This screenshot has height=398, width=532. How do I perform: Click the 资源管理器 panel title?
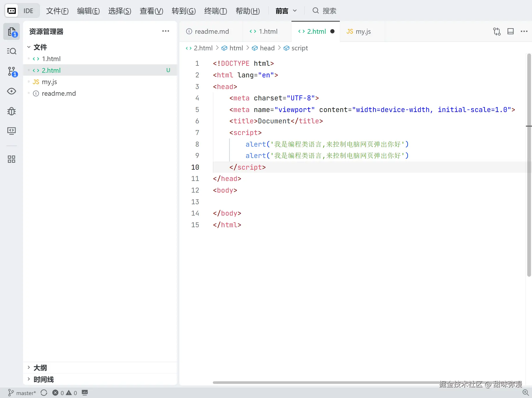click(x=46, y=31)
